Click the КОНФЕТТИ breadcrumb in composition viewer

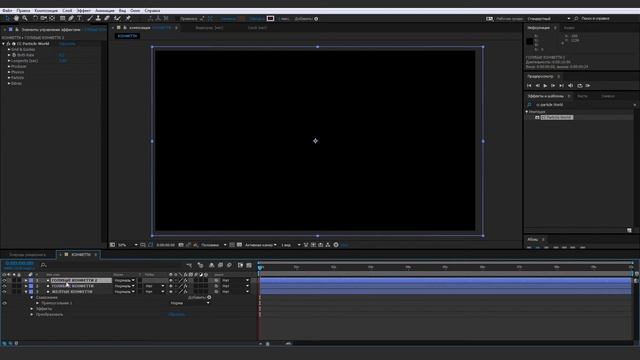127,36
